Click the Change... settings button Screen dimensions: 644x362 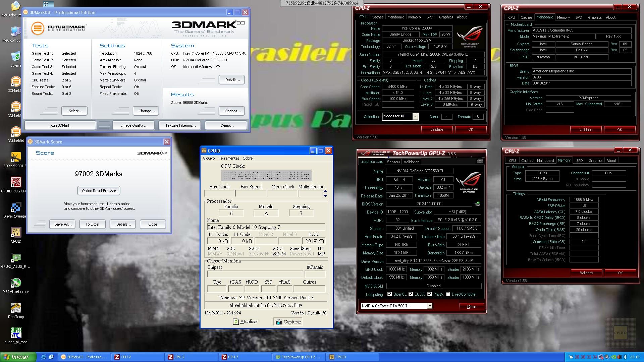[147, 111]
